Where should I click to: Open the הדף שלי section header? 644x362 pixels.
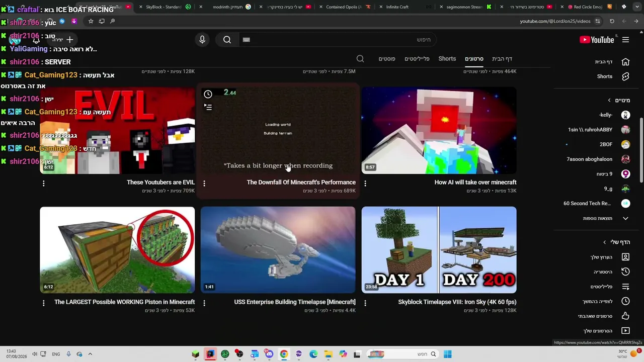point(616,242)
